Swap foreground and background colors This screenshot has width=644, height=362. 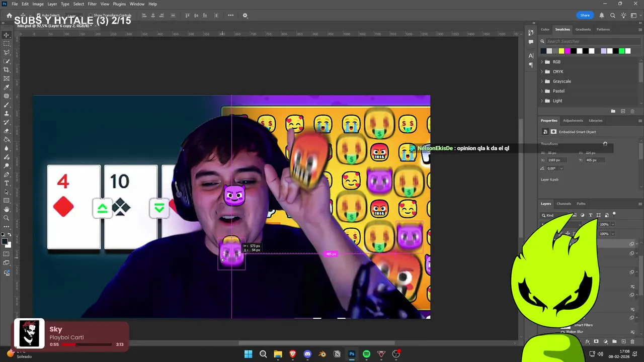[x=10, y=235]
